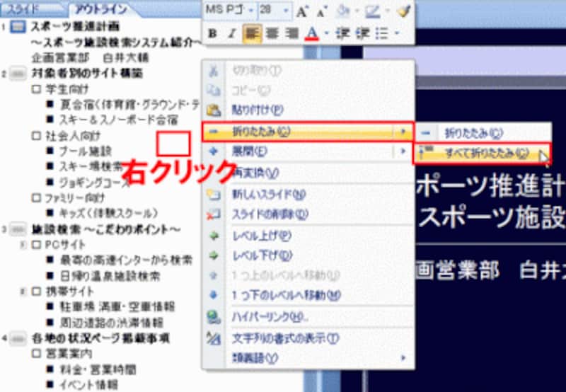This screenshot has height=392, width=566.
Task: Open the highlighted 折りたたみ menu entry
Action: pyautogui.click(x=308, y=132)
